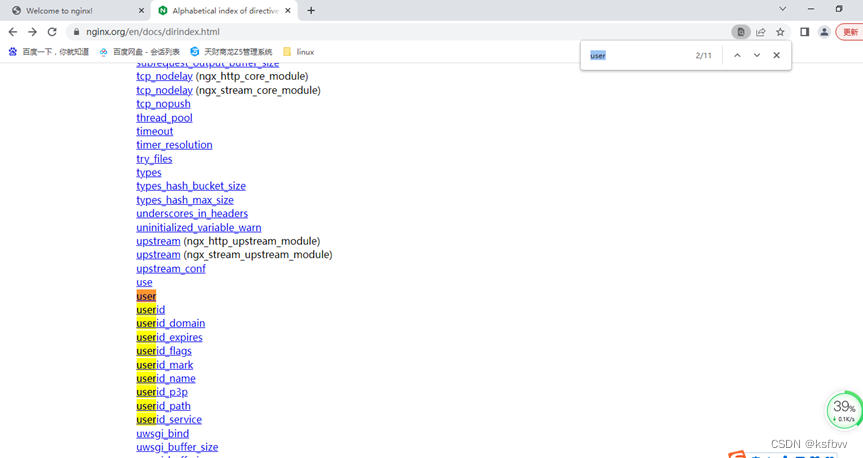Open types_hash_bucket_size link
Image resolution: width=863 pixels, height=458 pixels.
coord(191,186)
